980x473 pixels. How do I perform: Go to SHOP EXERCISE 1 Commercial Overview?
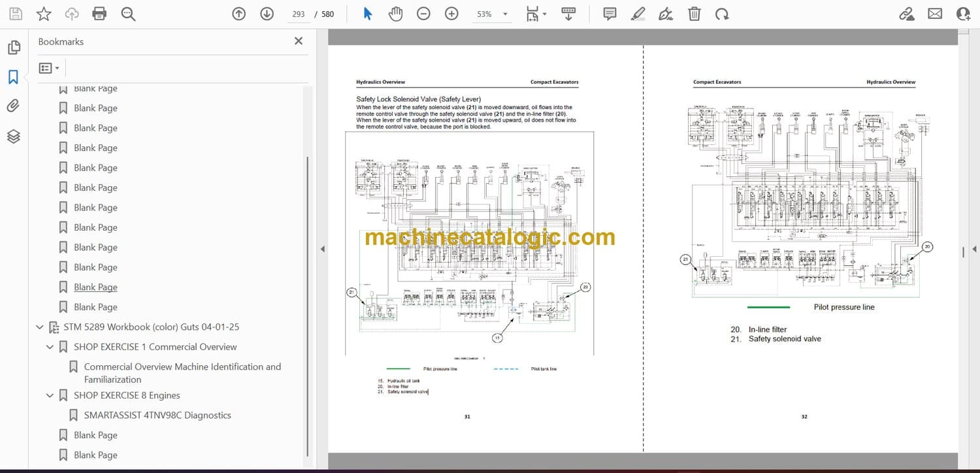155,347
